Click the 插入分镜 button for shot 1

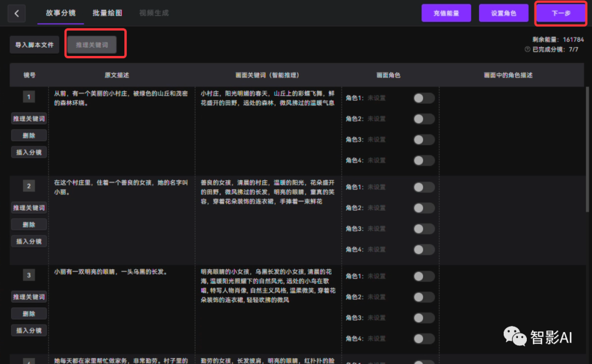coord(29,152)
